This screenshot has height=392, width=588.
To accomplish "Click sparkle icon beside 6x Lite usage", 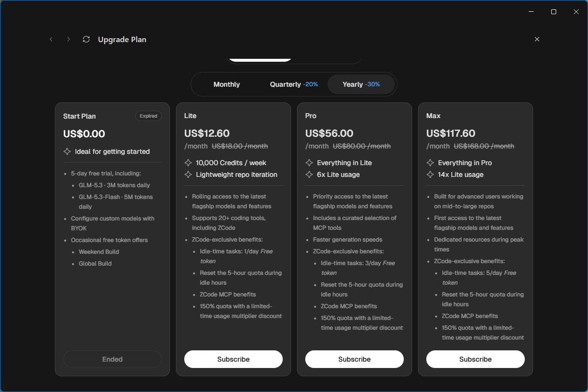I will (309, 174).
